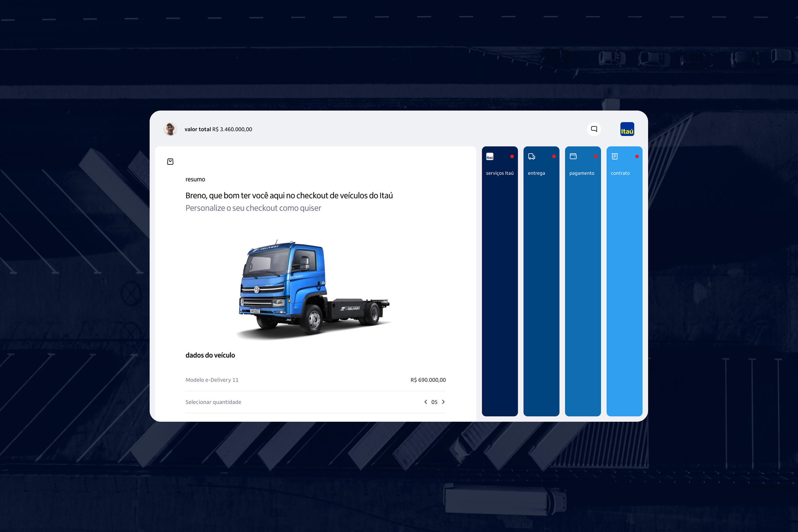This screenshot has height=532, width=798.
Task: Toggle the red dot on the contrato panel
Action: 637,156
